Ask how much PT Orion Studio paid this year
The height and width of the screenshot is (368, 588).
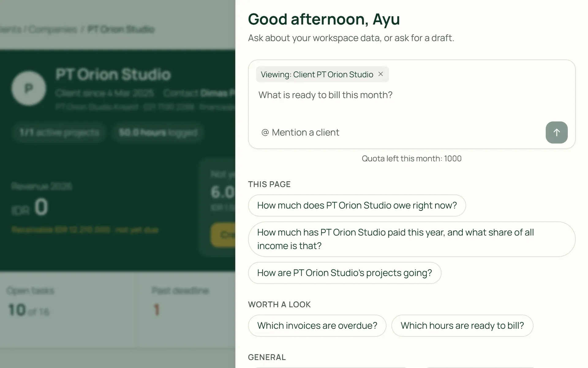[412, 239]
